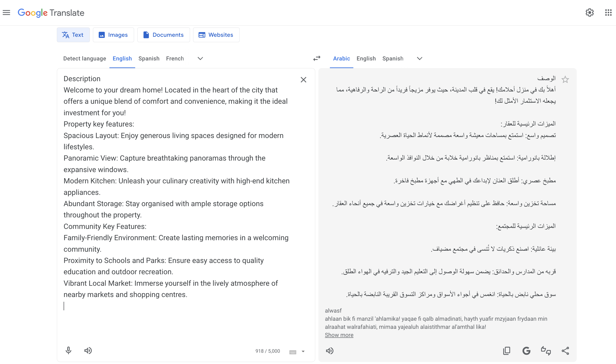
Task: Click the Show more link
Action: click(339, 335)
